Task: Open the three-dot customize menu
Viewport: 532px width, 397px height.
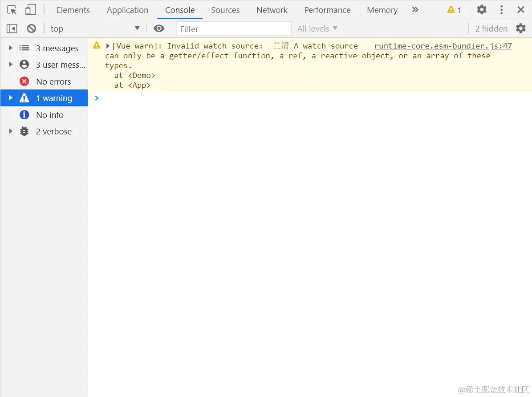Action: coord(501,10)
